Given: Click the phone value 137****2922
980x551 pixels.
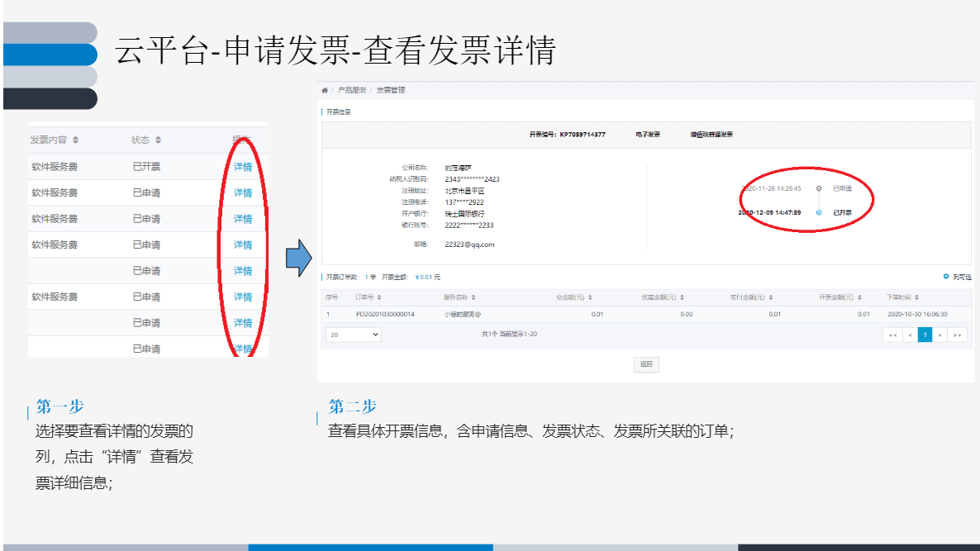Looking at the screenshot, I should point(464,202).
